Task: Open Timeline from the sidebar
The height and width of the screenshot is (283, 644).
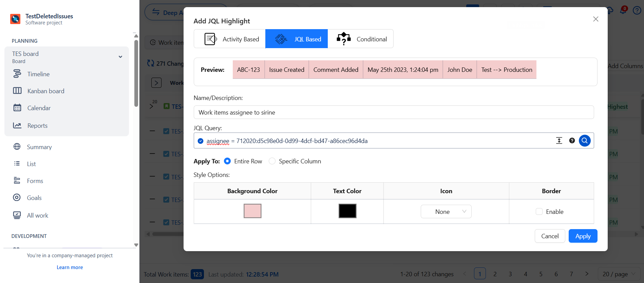Action: pyautogui.click(x=38, y=74)
